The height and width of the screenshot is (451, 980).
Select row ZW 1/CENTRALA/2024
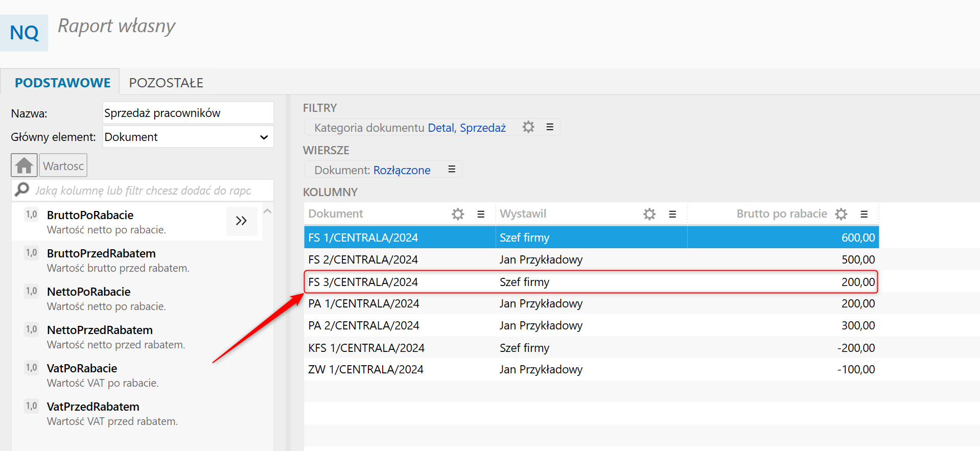591,369
